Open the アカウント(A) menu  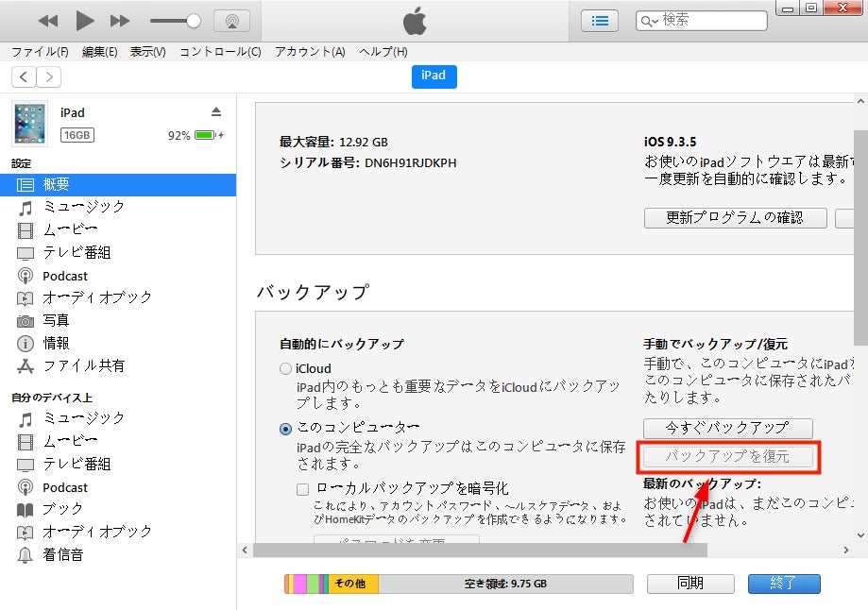coord(310,52)
